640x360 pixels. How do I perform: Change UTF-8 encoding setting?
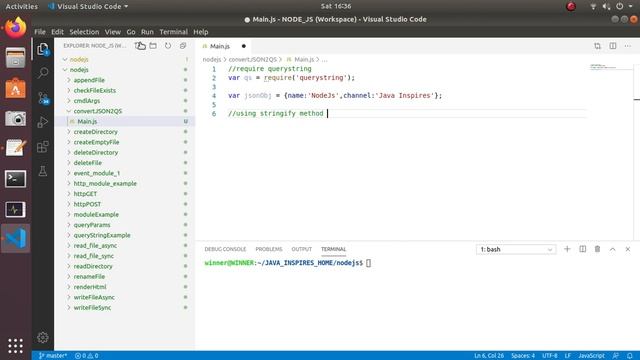click(549, 356)
